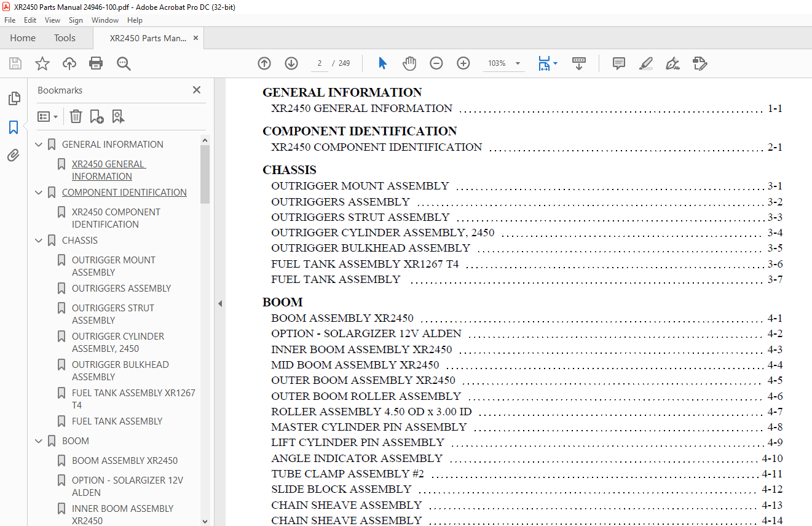
Task: Open the XR2450 COMPONENT IDENTIFICATION bookmark
Action: (116, 218)
